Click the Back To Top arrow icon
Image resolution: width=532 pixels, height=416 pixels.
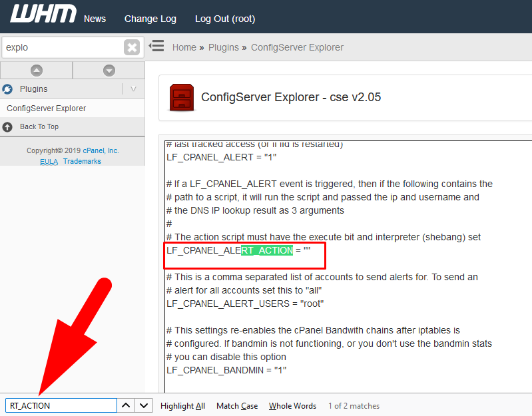pos(8,126)
